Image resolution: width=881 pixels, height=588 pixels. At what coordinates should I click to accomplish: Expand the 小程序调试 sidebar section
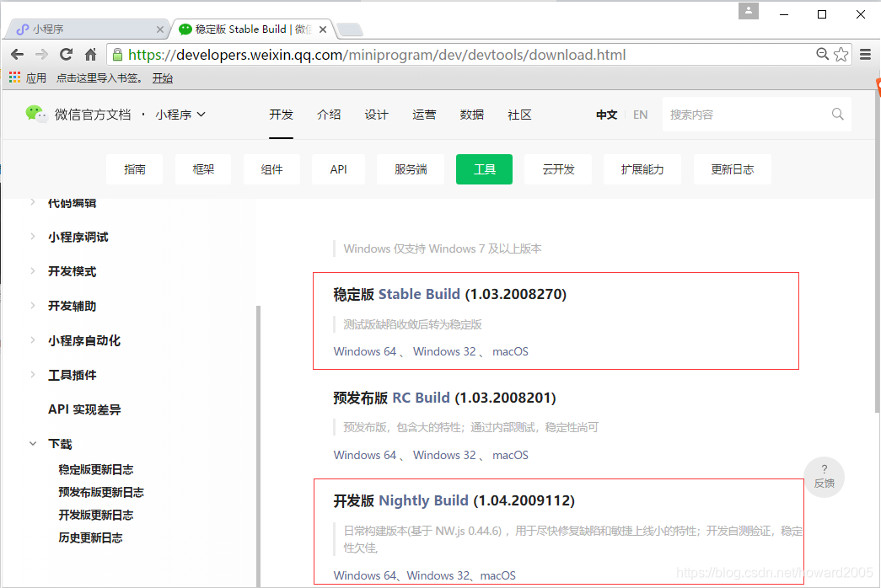point(33,237)
